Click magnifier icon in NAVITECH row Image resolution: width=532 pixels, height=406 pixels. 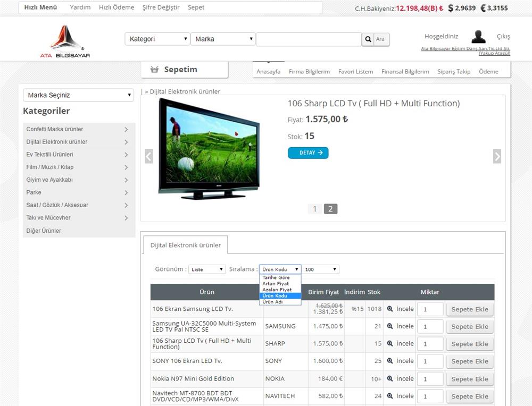390,396
